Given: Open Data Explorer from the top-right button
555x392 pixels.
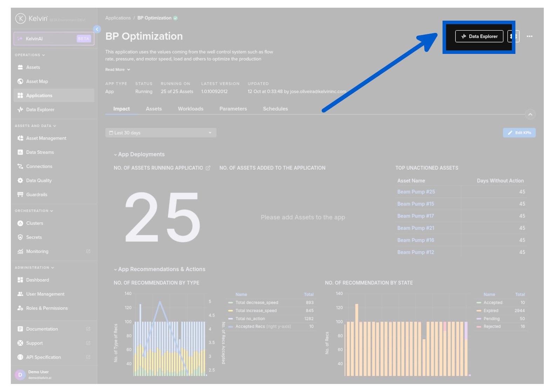Looking at the screenshot, I should [x=479, y=36].
